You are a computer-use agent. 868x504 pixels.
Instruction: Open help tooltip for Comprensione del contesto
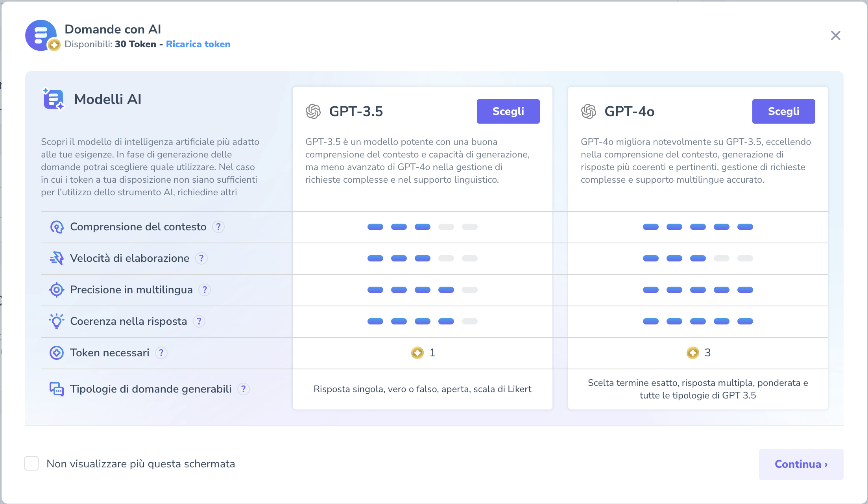(218, 227)
